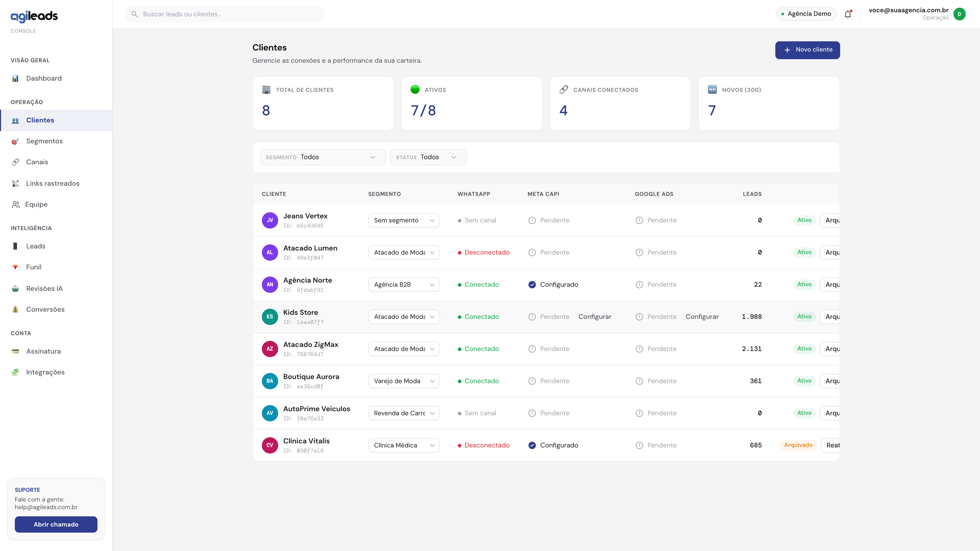Viewport: 980px width, 551px height.
Task: Click the Segmentos target icon in sidebar
Action: [x=15, y=142]
